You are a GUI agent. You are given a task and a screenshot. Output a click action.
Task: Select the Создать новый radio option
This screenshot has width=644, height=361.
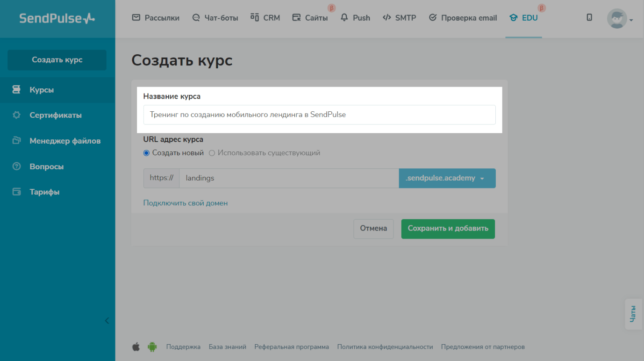(146, 153)
